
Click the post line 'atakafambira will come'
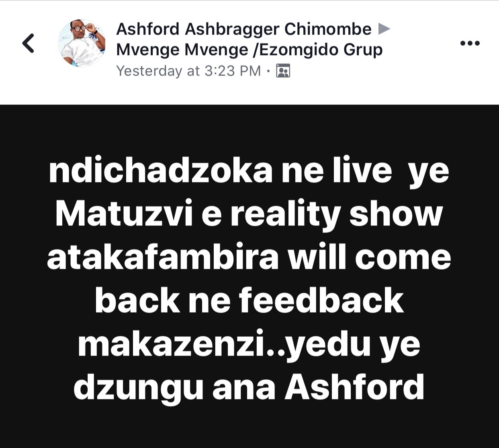coord(249,258)
